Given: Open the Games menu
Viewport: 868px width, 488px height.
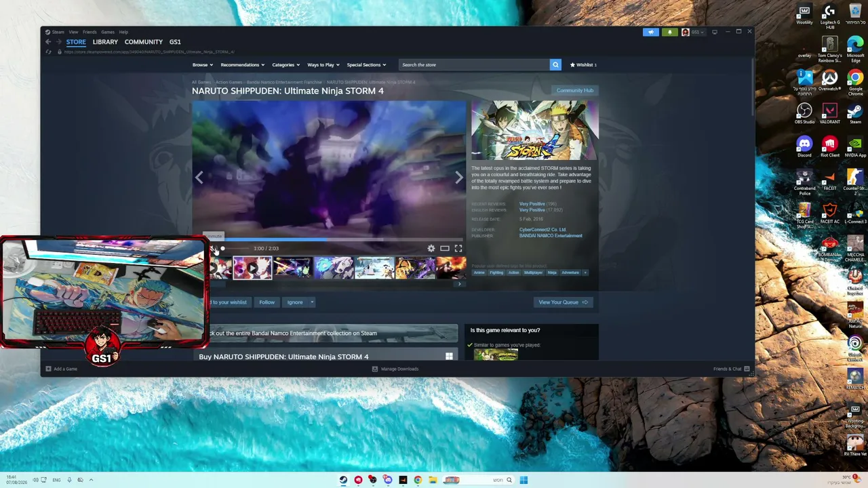Looking at the screenshot, I should [x=108, y=32].
